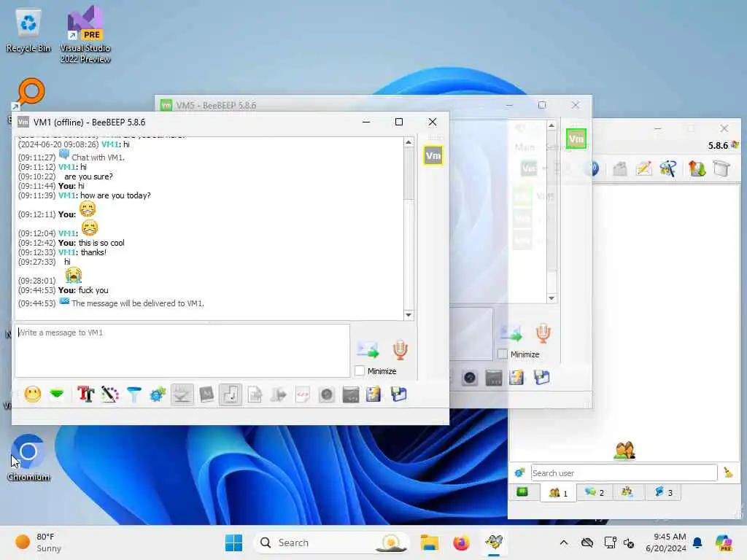Viewport: 747px width, 560px height.
Task: Switch to the blue pin tab labeled 3
Action: click(663, 492)
